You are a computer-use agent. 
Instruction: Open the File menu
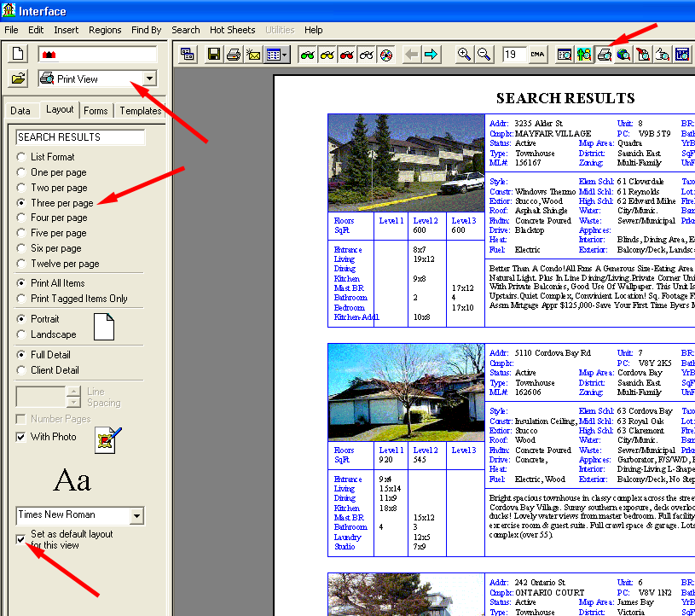(x=12, y=30)
